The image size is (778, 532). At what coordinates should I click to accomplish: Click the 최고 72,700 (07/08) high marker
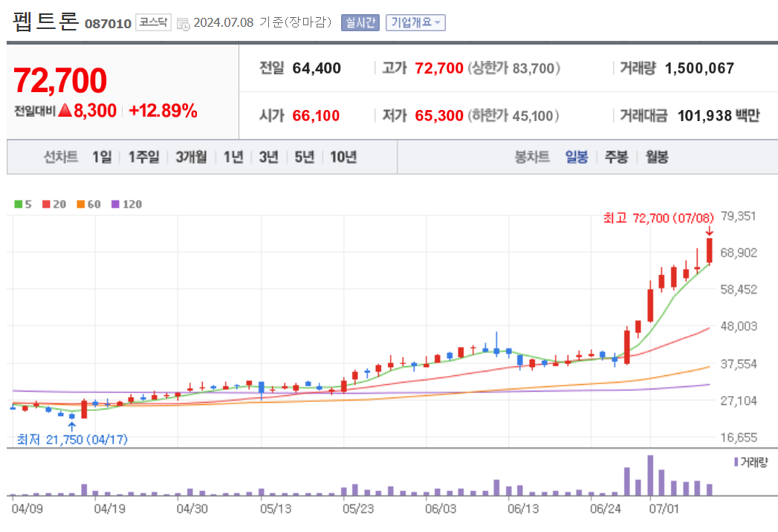[658, 218]
